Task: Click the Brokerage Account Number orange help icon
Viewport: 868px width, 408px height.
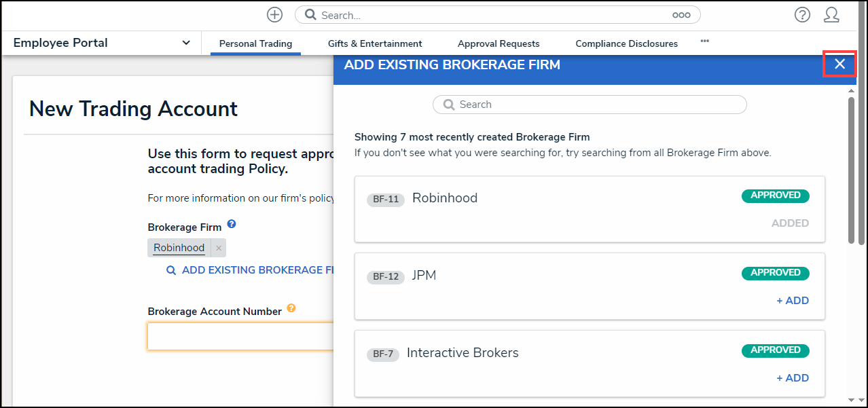Action: [291, 308]
